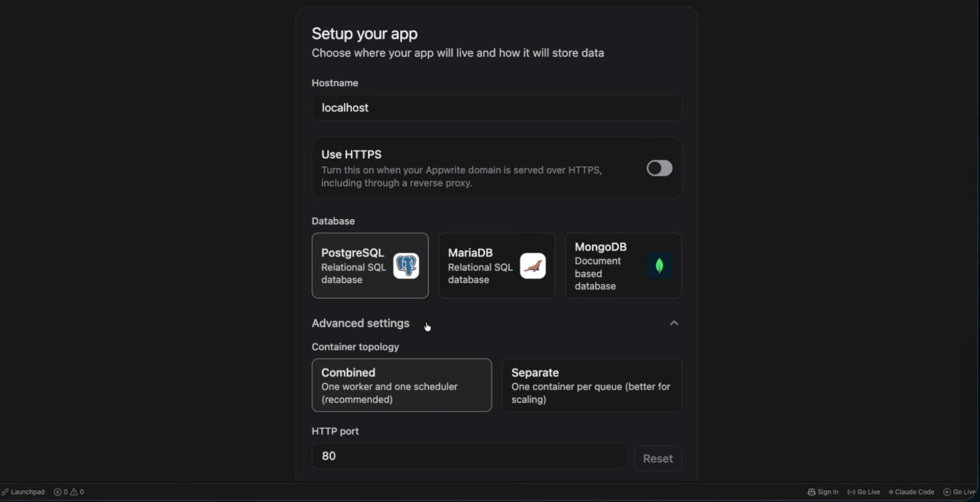This screenshot has height=502, width=980.
Task: Click the Container topology label
Action: [355, 347]
